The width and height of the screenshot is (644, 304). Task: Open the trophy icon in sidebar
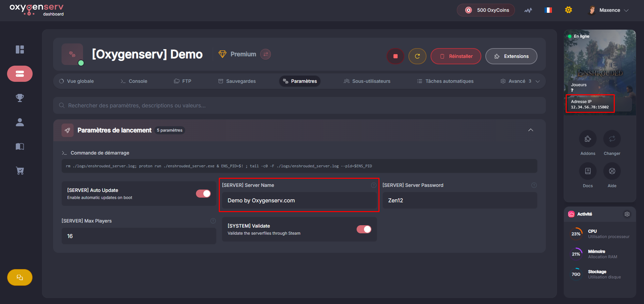tap(20, 98)
